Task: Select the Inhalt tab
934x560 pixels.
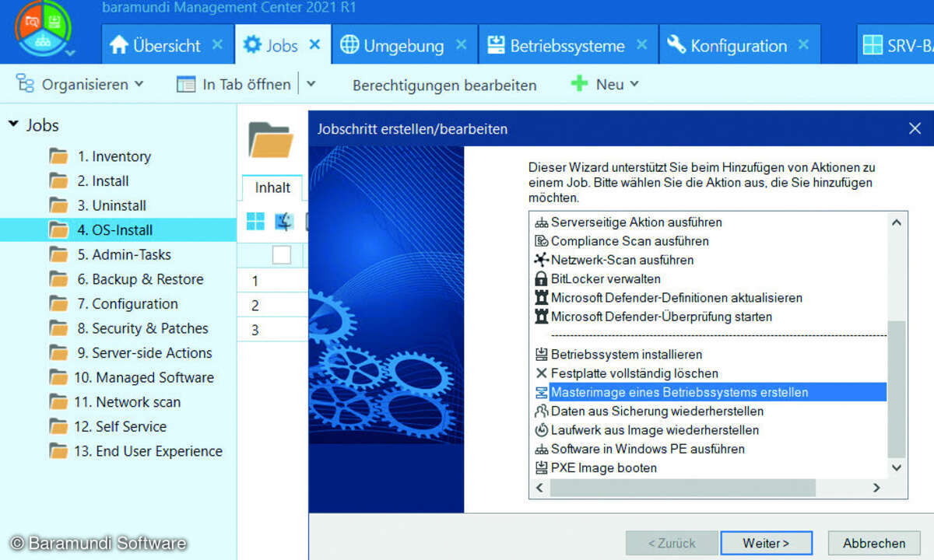Action: (x=272, y=187)
